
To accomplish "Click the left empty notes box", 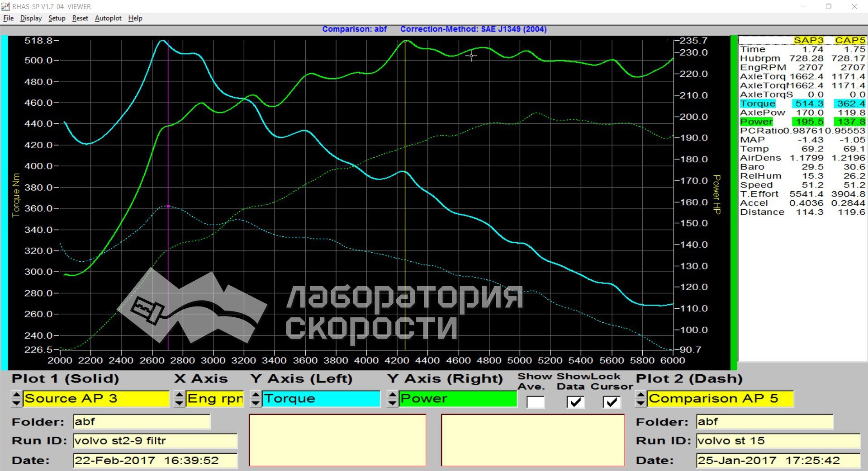I will (x=337, y=440).
